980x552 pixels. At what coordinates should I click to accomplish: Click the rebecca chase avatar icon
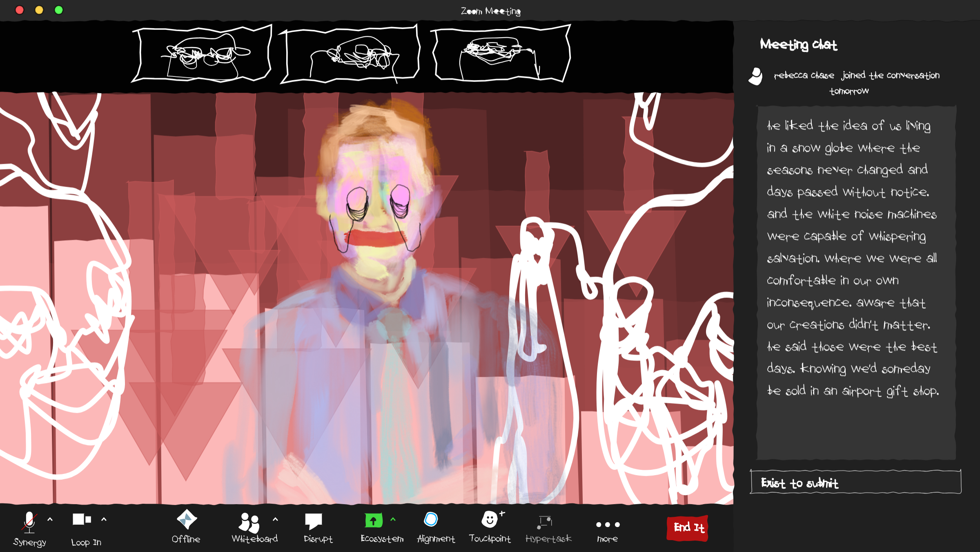click(756, 76)
